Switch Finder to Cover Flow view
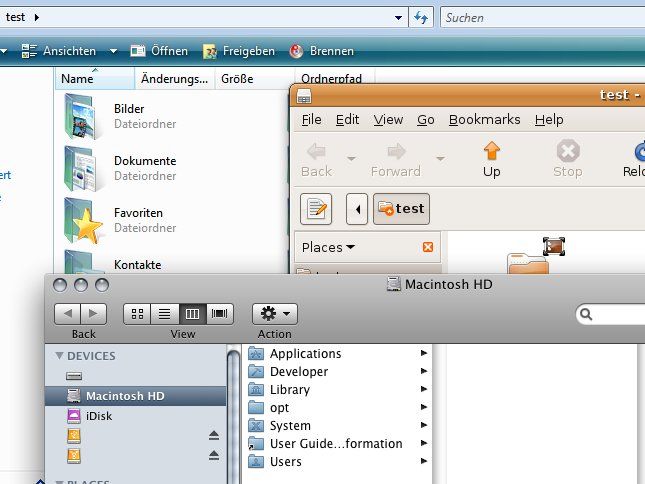The image size is (645, 484). coord(220,314)
